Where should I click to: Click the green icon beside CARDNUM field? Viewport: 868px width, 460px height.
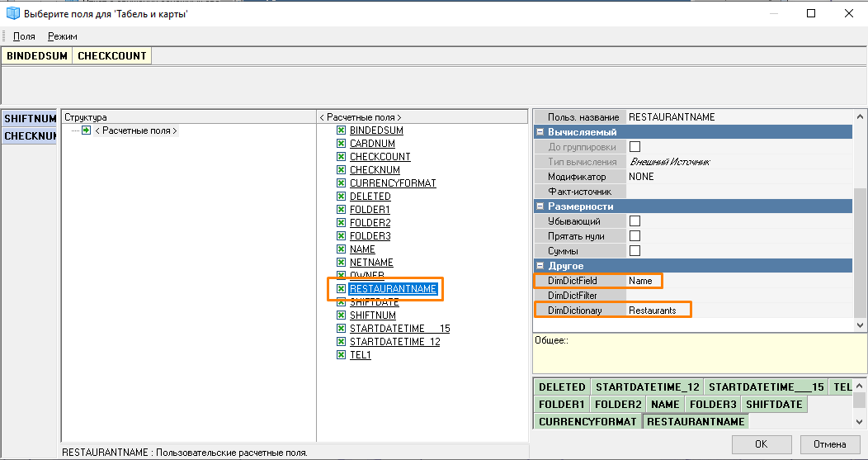tap(341, 144)
